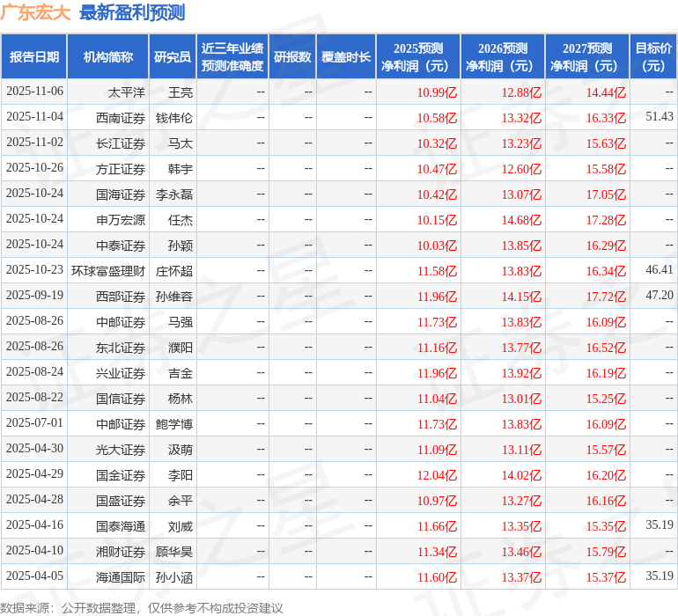
Task: Click the 2026预测净利润 column header
Action: click(x=502, y=57)
